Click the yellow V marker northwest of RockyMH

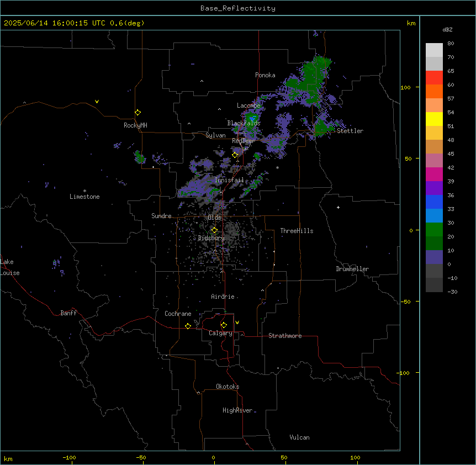tap(97, 102)
